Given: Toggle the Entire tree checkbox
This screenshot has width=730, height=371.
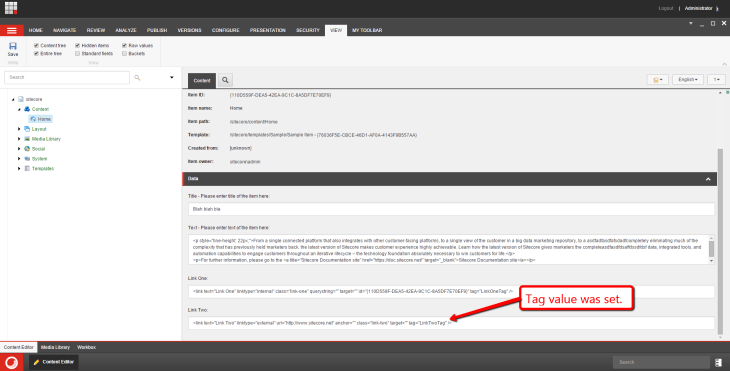Looking at the screenshot, I should point(36,54).
